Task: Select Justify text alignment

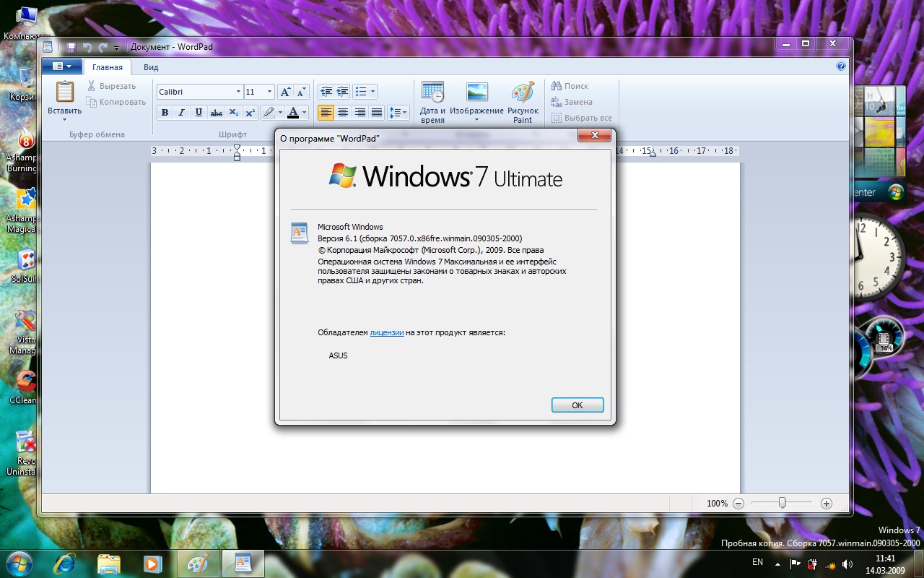Action: 377,112
